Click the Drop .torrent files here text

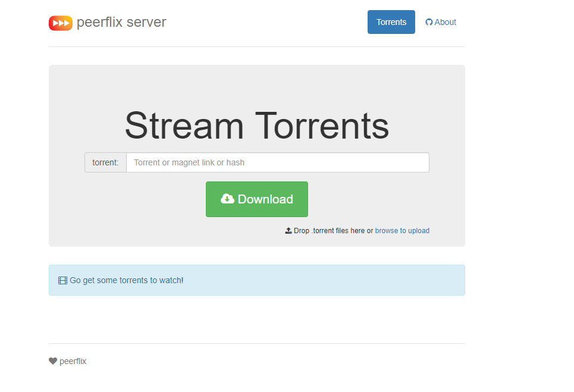coord(330,230)
